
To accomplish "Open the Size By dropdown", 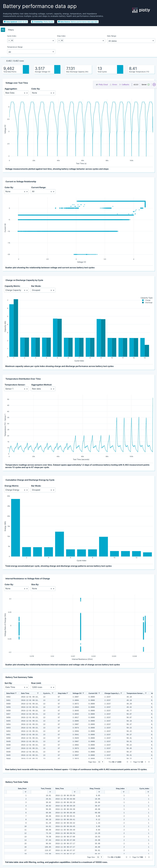I will pos(43,589).
